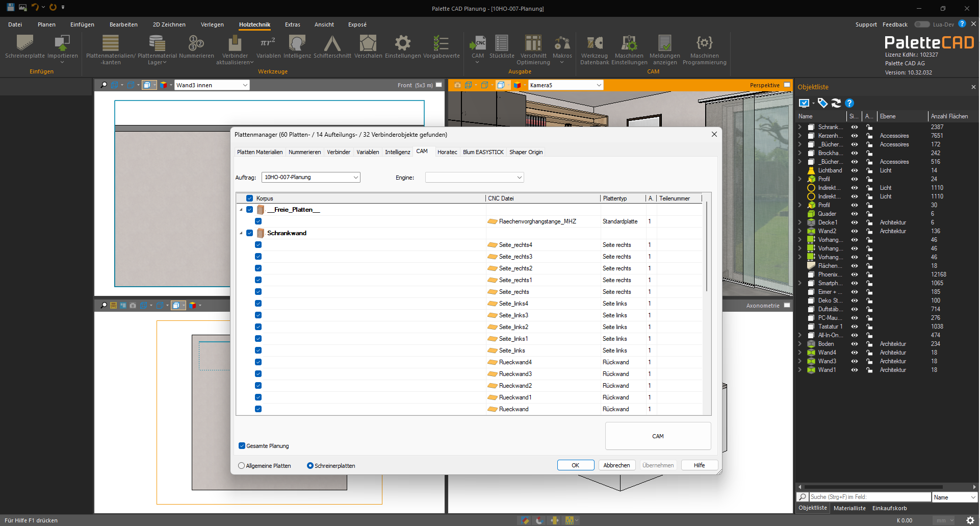980x526 pixels.
Task: Select the Schreinerplatte insert tool
Action: click(x=25, y=47)
